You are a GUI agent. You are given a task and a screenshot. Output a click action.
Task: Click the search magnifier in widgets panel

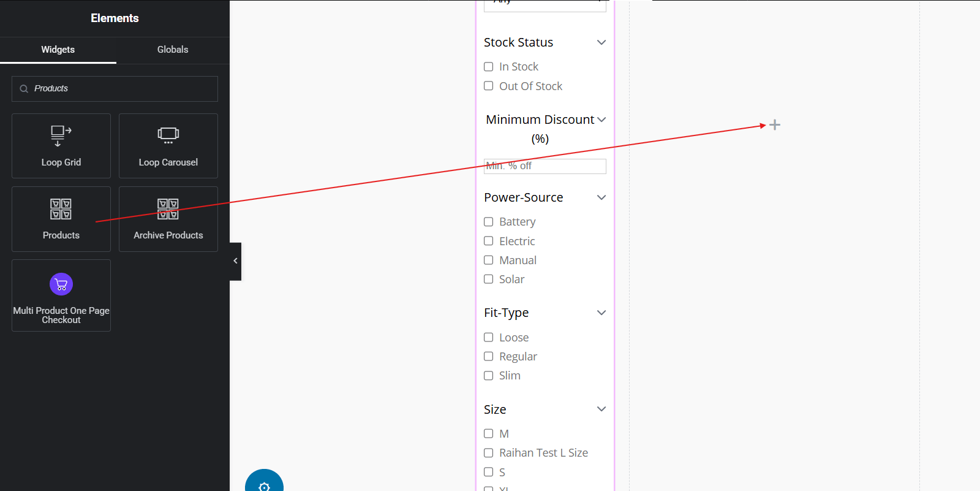tap(23, 88)
